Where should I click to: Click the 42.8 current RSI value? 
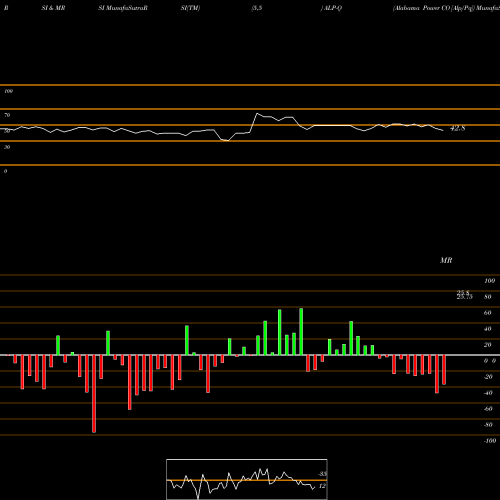click(x=457, y=128)
